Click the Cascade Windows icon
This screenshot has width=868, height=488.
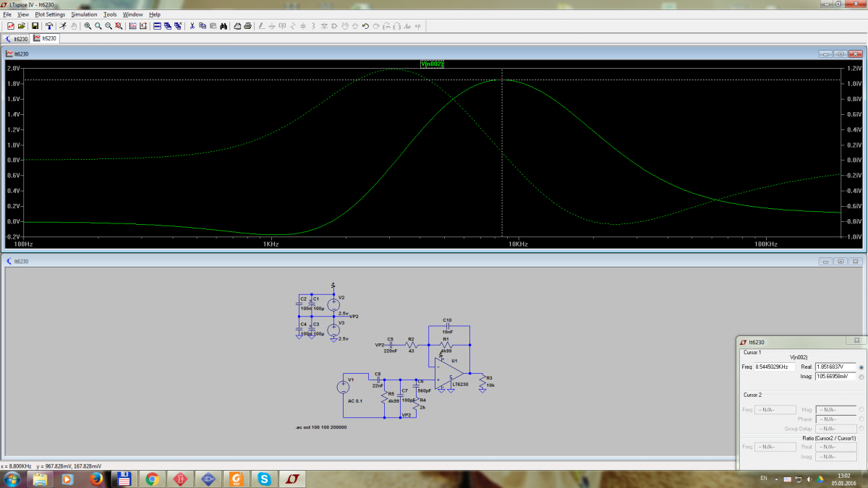pos(167,26)
